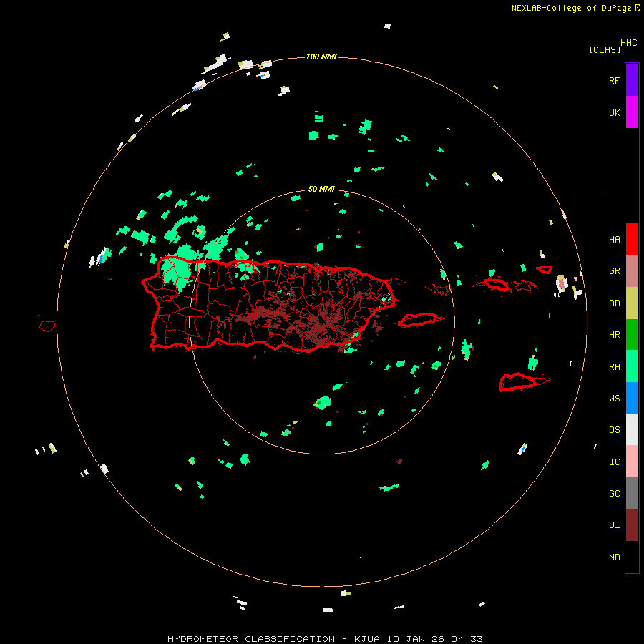The image size is (644, 644).
Task: Click the WS legend label
Action: [614, 398]
